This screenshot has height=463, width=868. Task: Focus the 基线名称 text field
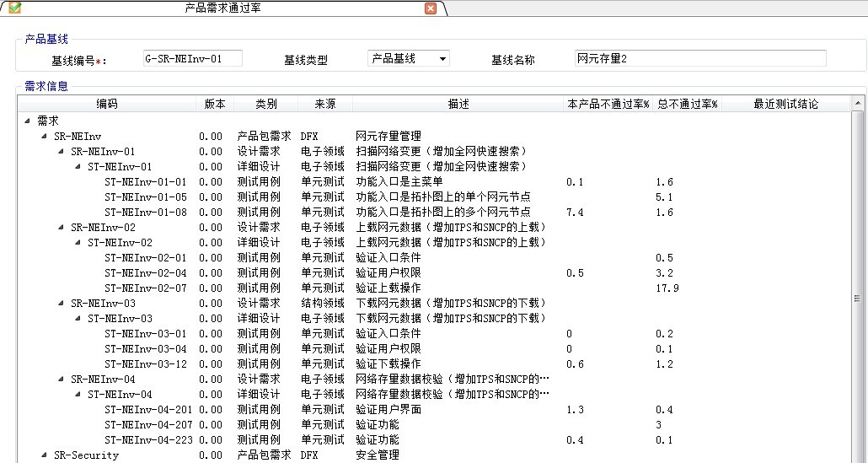tap(699, 59)
